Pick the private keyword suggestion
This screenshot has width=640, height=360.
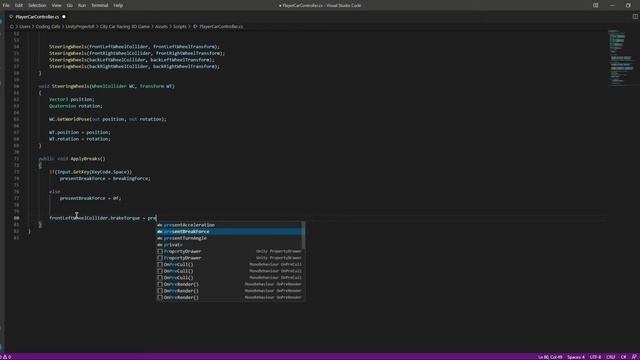point(231,245)
